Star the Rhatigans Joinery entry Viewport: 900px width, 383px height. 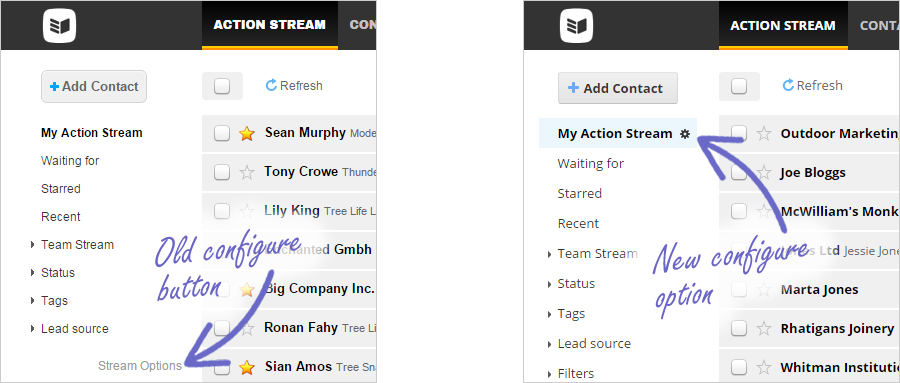pyautogui.click(x=763, y=328)
